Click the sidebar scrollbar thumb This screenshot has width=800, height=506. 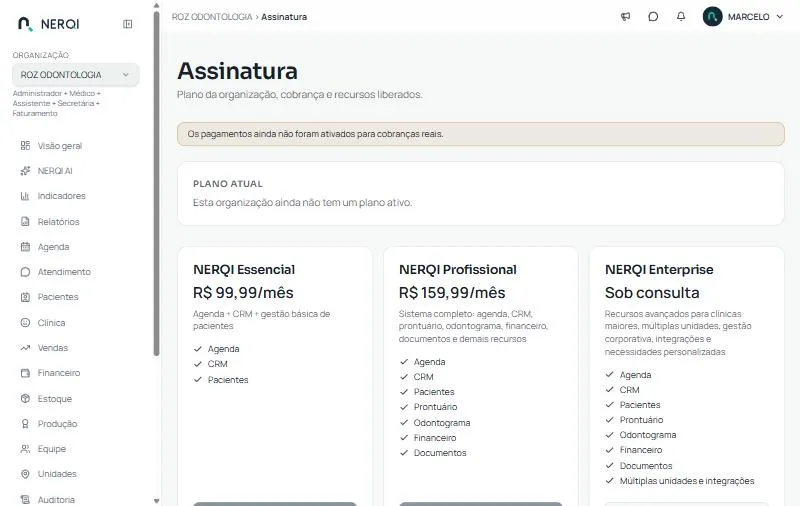156,184
